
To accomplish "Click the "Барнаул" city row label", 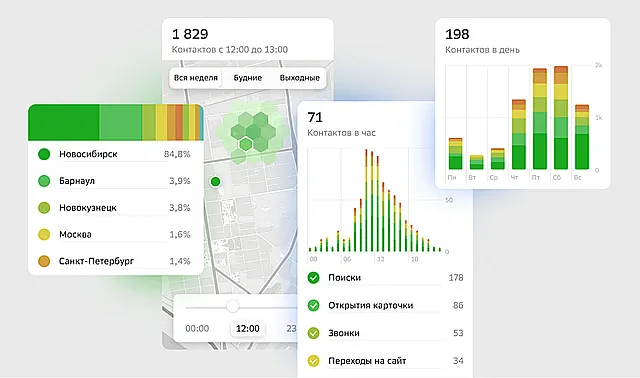I will [x=77, y=181].
